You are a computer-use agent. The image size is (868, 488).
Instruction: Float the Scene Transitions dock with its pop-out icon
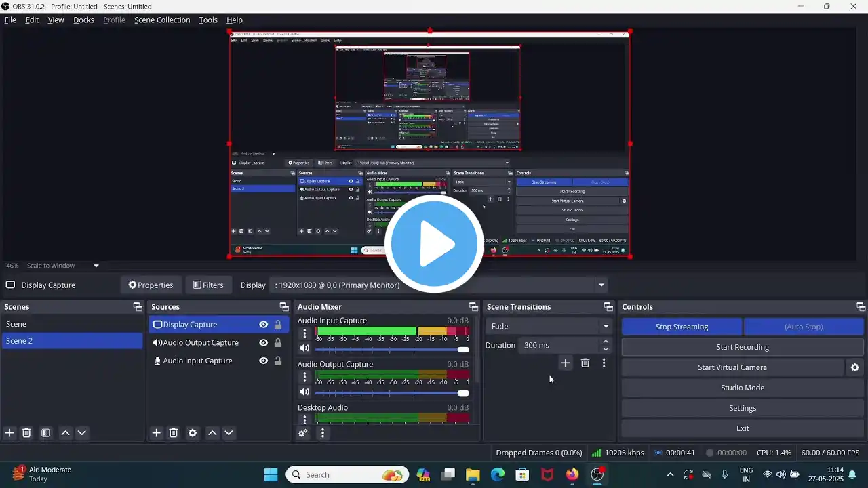608,307
